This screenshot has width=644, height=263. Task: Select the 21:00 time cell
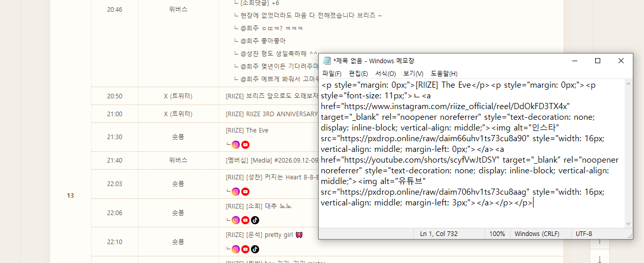click(x=115, y=114)
